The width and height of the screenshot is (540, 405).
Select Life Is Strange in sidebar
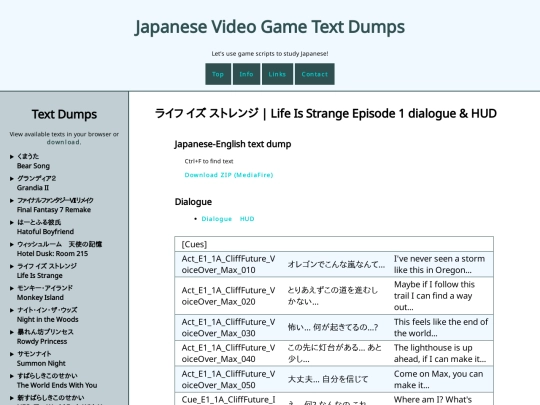tap(47, 271)
